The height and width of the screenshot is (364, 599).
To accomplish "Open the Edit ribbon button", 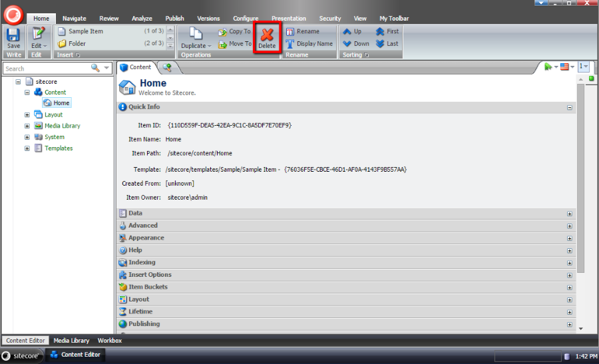I will [x=39, y=39].
